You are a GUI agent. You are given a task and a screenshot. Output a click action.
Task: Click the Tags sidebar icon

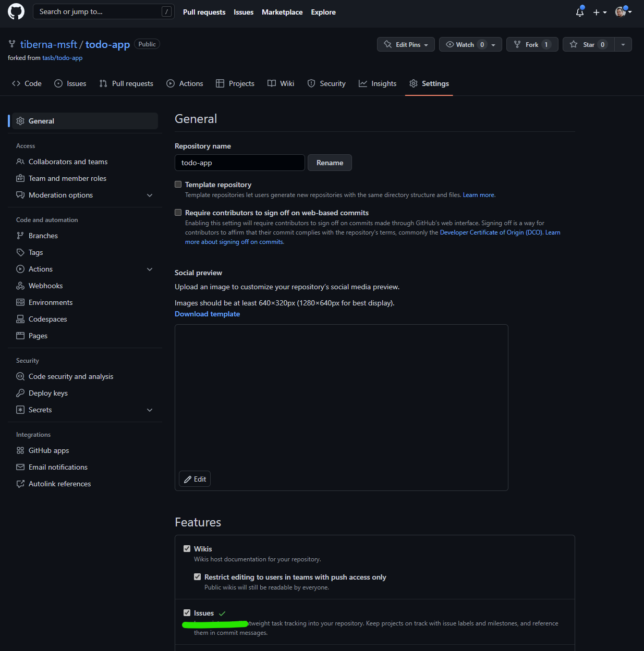[20, 252]
